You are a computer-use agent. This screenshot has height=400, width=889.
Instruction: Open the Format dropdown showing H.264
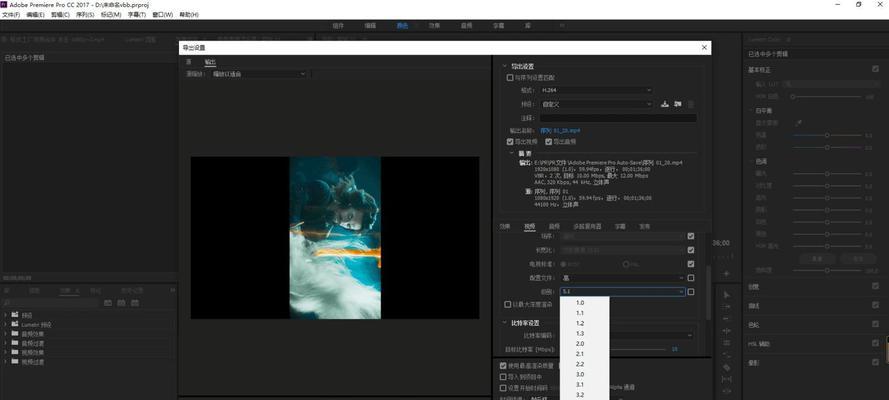click(x=596, y=90)
